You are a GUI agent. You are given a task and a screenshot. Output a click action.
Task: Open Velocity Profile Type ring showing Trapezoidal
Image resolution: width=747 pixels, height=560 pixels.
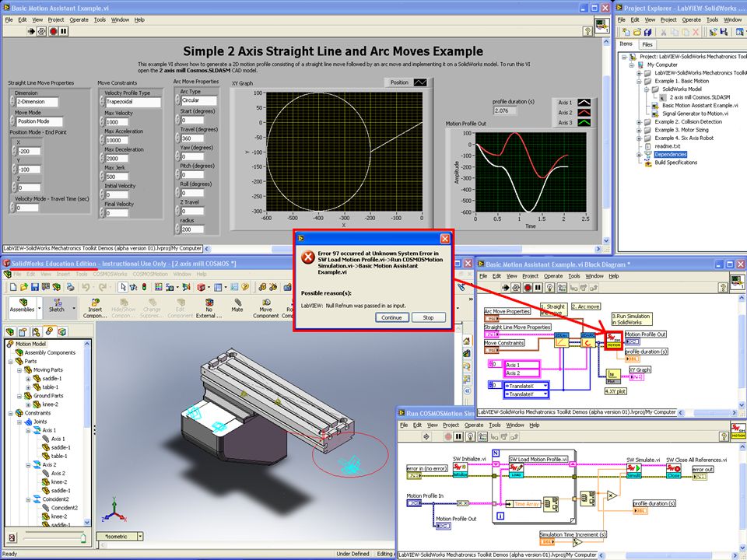(133, 102)
